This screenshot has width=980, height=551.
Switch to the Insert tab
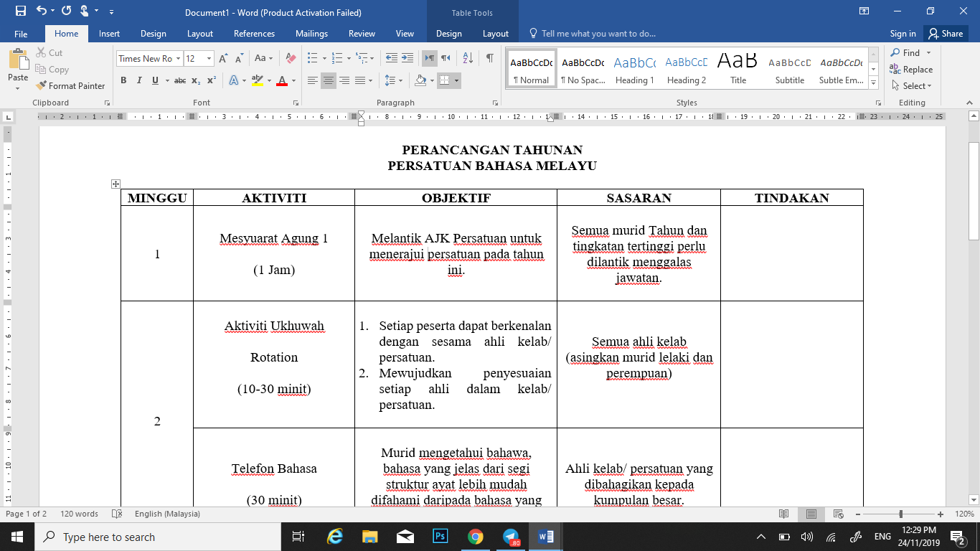click(109, 34)
